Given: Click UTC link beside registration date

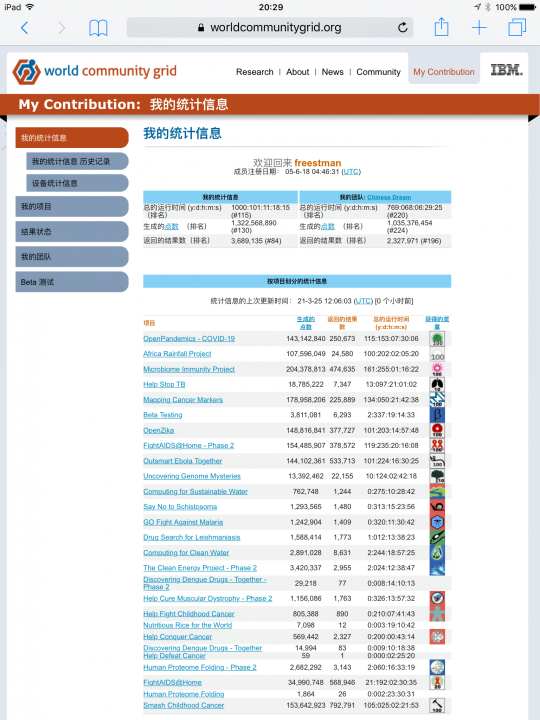Looking at the screenshot, I should (351, 172).
